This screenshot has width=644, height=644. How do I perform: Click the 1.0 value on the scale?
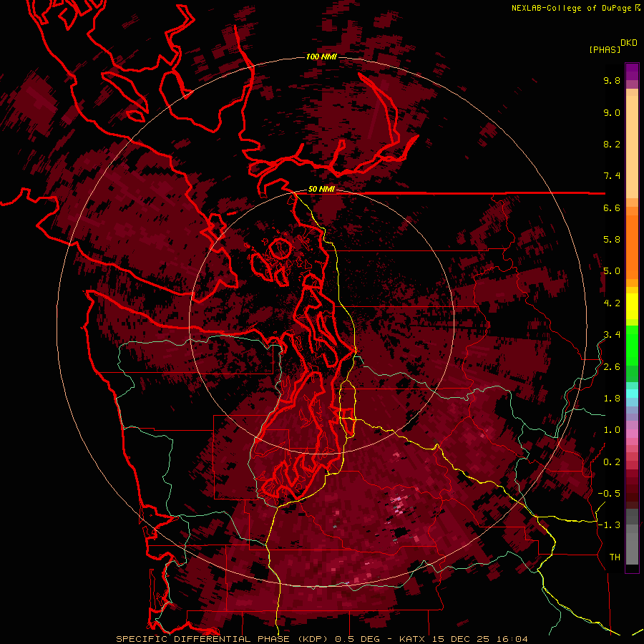[612, 430]
